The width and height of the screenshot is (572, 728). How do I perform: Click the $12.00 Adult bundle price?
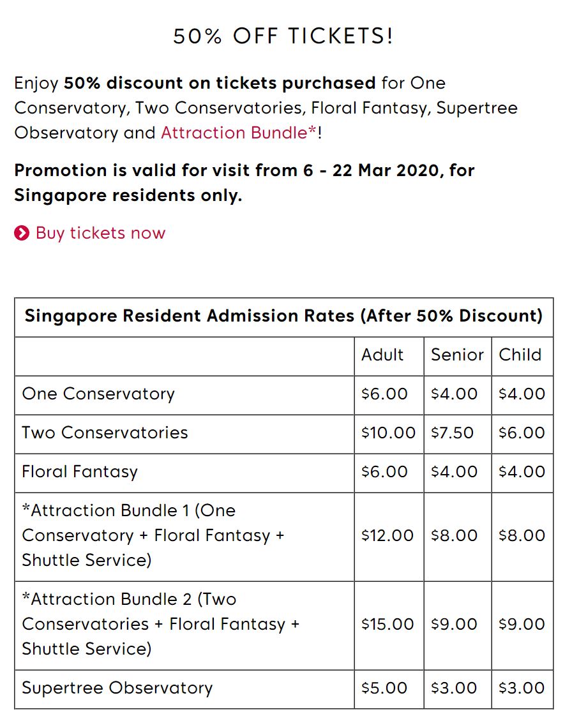coord(388,535)
